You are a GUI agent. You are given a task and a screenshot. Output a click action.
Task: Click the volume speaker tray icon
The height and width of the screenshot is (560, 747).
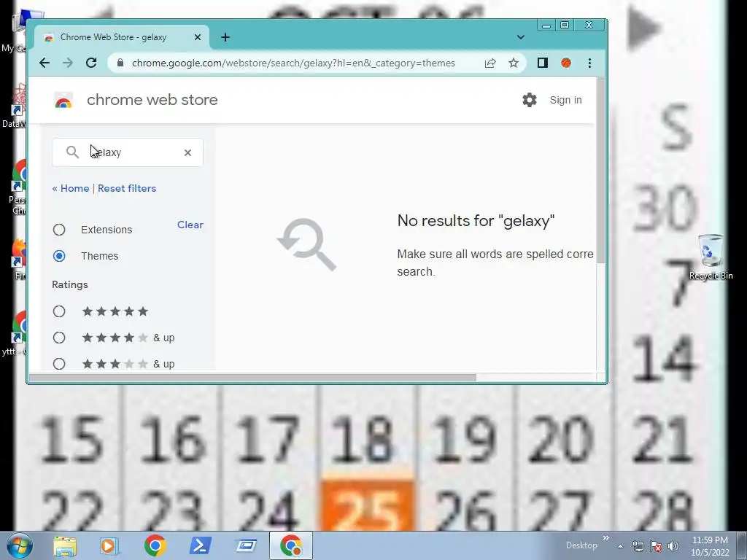673,546
